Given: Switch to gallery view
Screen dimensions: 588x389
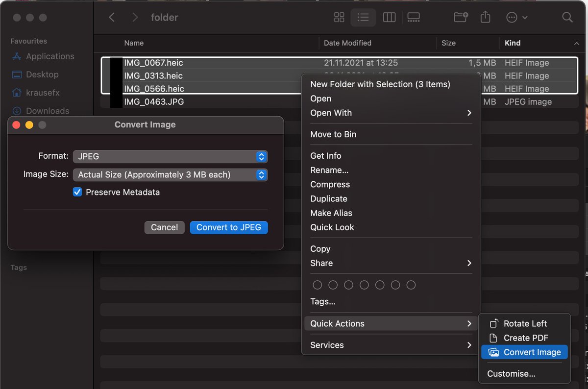Looking at the screenshot, I should [x=413, y=17].
